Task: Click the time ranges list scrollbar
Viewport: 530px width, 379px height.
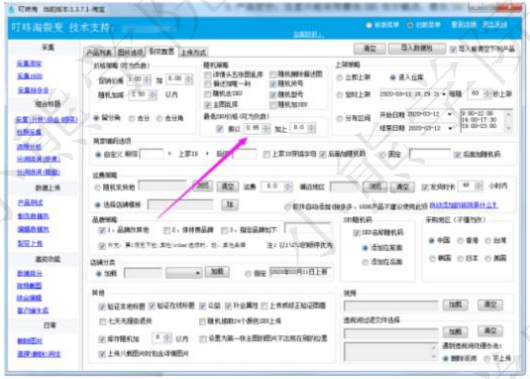Action: [508, 121]
